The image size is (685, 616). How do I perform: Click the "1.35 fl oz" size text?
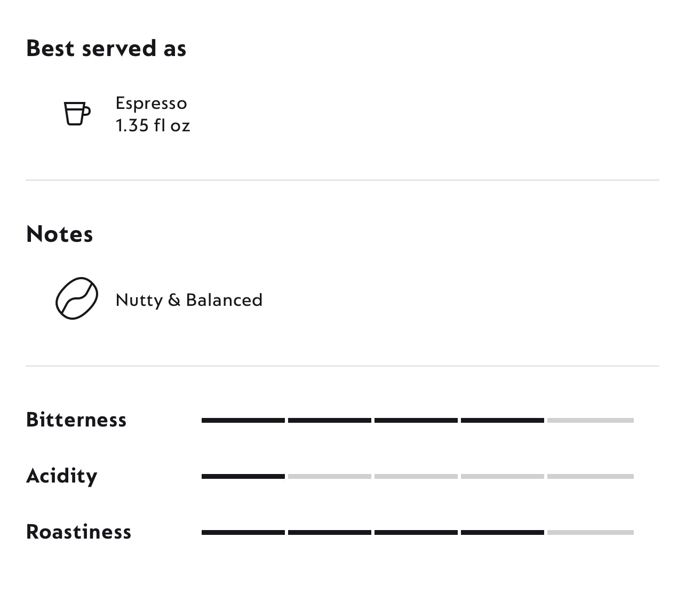[153, 125]
